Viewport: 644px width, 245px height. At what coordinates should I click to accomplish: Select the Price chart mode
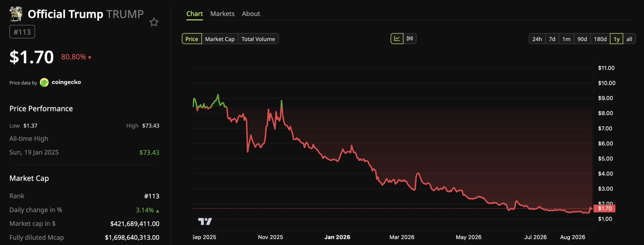192,39
